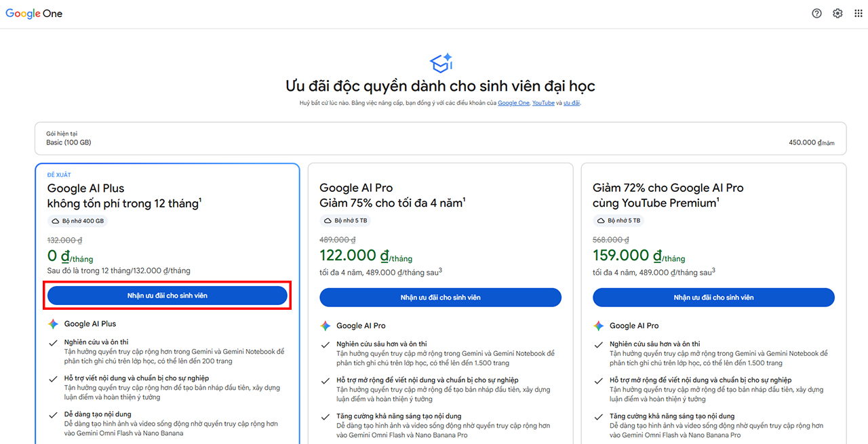Open the settings gear icon
This screenshot has height=444, width=868.
(837, 14)
